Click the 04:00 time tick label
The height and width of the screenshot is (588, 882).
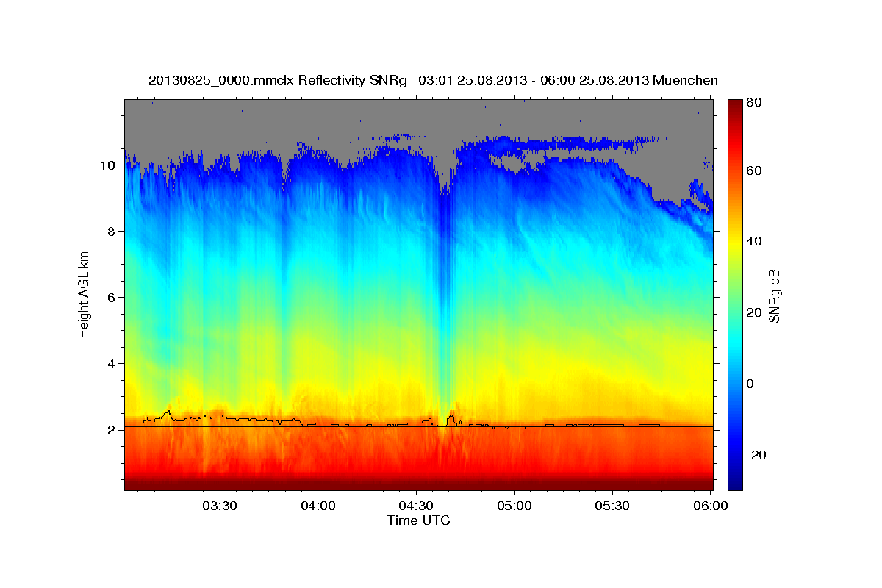pos(318,506)
